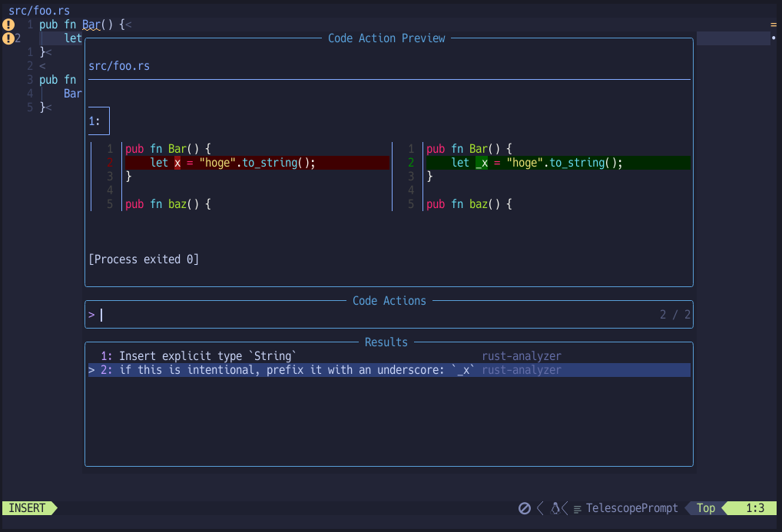782x532 pixels.
Task: Click the INSERT mode indicator
Action: click(x=28, y=508)
